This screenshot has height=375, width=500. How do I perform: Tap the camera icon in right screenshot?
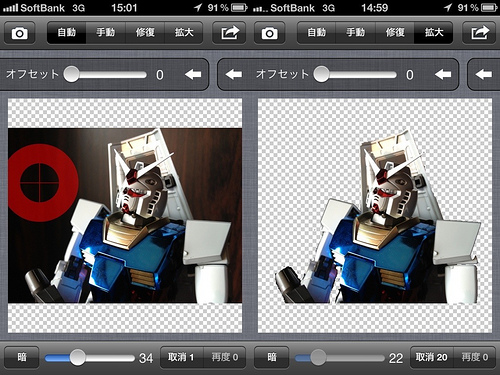click(269, 33)
